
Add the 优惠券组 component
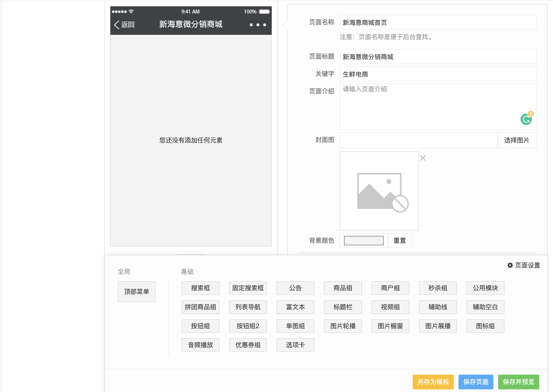248,345
